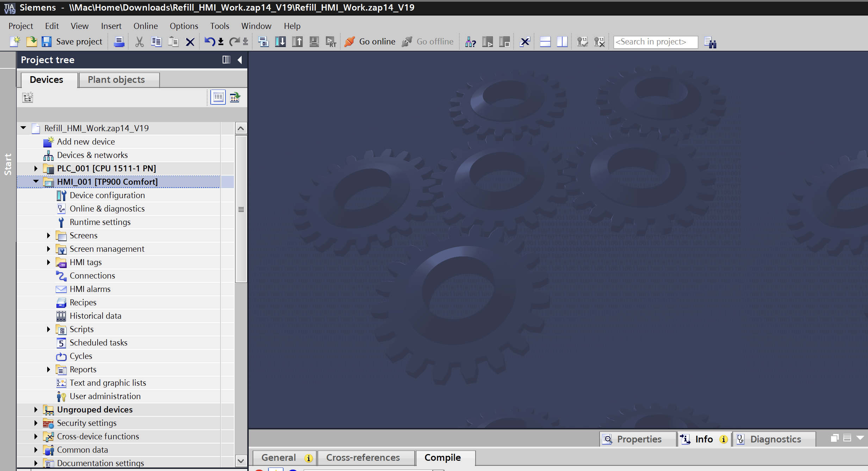Screen dimensions: 868x471
Task: Click the binoculars search icon
Action: point(710,42)
